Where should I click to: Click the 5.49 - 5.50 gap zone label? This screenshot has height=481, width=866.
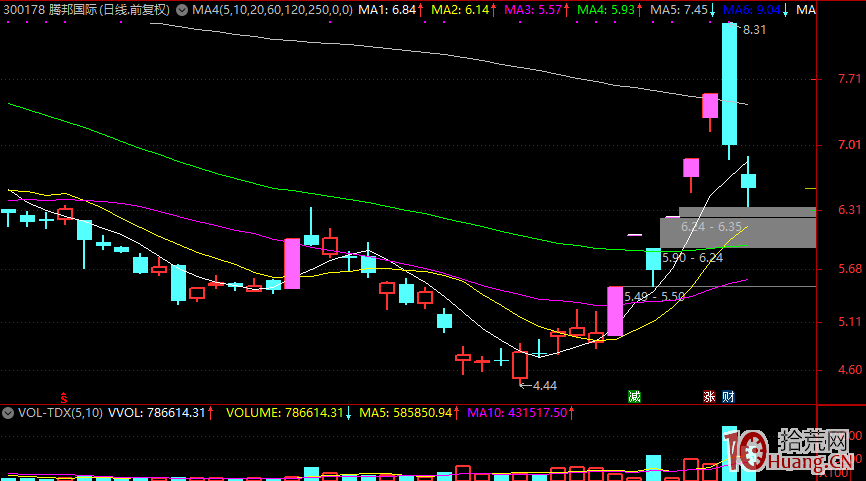[x=654, y=297]
